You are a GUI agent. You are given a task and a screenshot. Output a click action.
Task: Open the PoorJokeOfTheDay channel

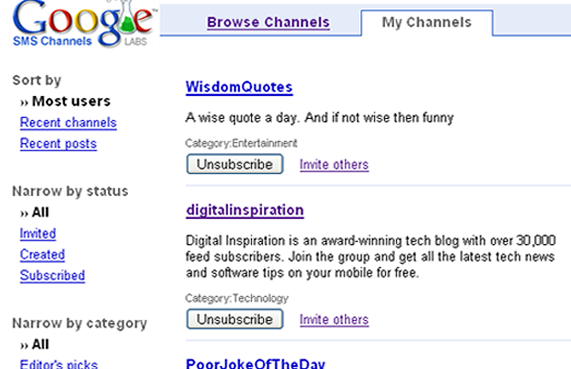(x=255, y=364)
